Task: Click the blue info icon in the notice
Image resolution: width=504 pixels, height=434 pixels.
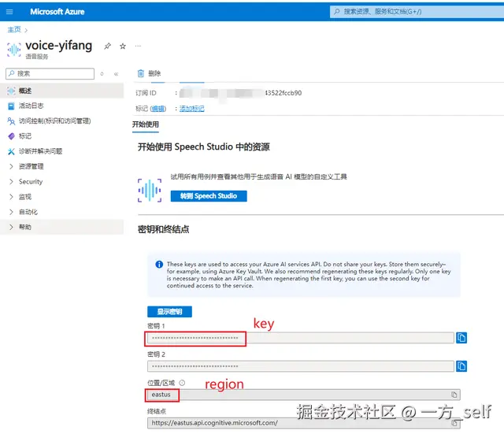Action: pos(159,264)
